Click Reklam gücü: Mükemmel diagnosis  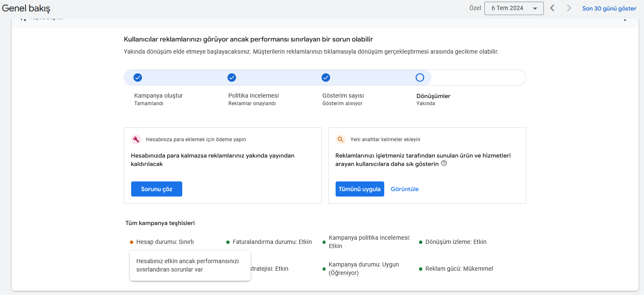pos(459,269)
